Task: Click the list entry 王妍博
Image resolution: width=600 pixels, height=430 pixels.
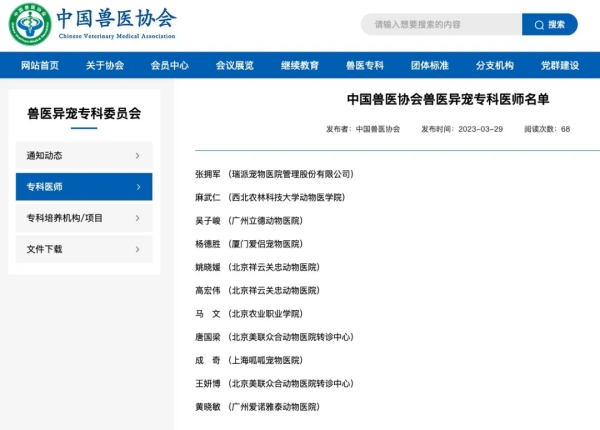Action: click(x=274, y=384)
